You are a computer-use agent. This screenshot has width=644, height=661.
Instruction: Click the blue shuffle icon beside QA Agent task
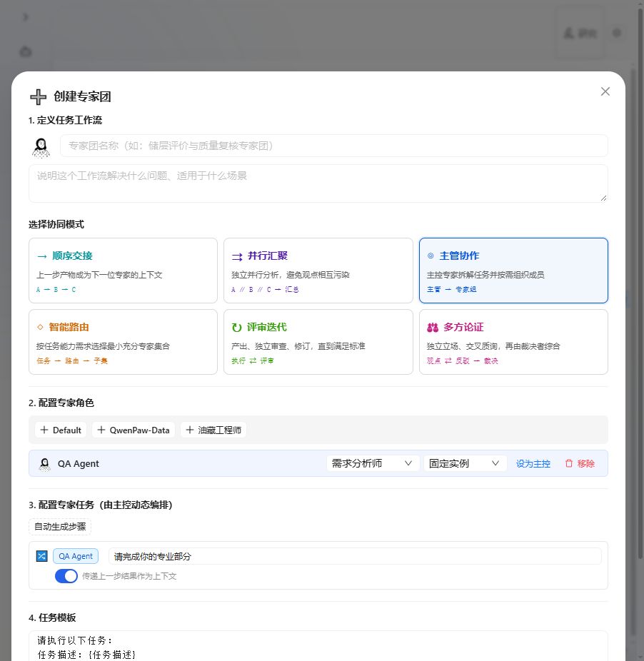click(41, 556)
